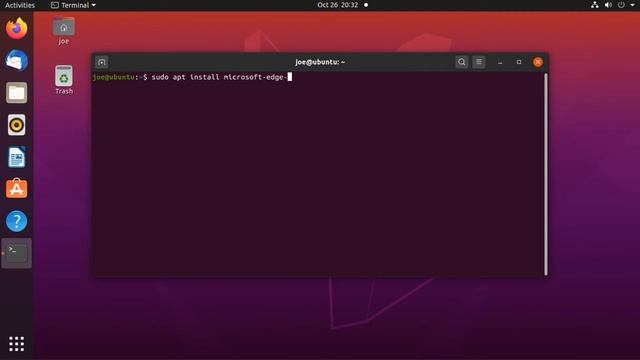Open the Files manager in dock
The width and height of the screenshot is (640, 360).
16,93
